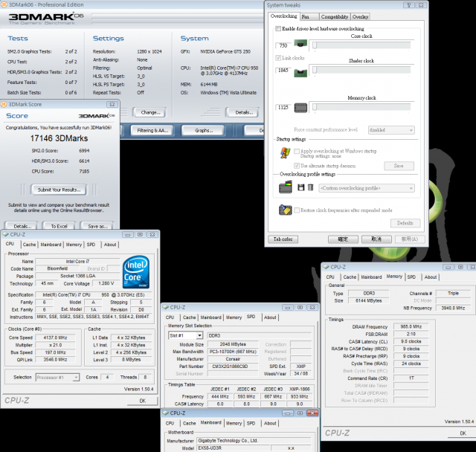
Task: Open About tab in CPU-Z Memory window
Action: (431, 277)
